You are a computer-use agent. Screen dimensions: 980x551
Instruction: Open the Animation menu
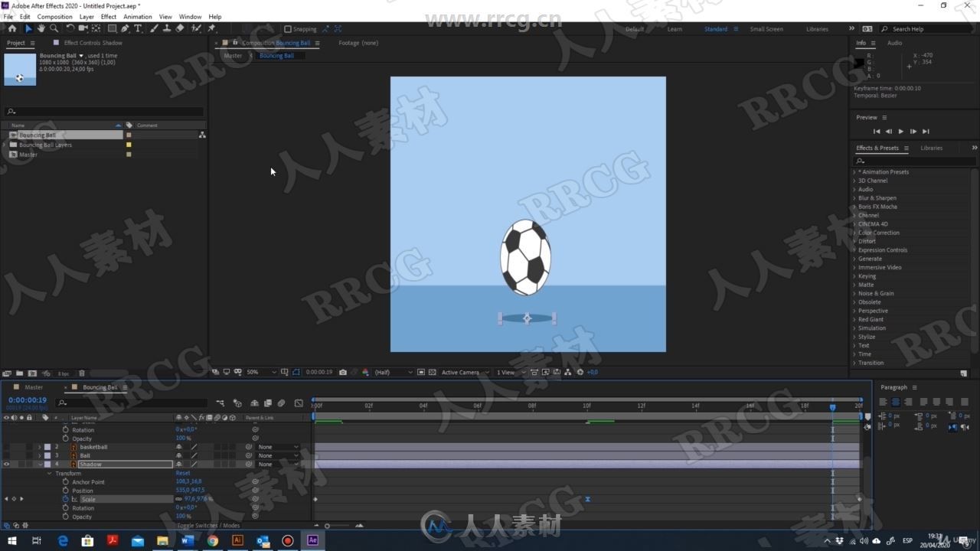pos(138,16)
